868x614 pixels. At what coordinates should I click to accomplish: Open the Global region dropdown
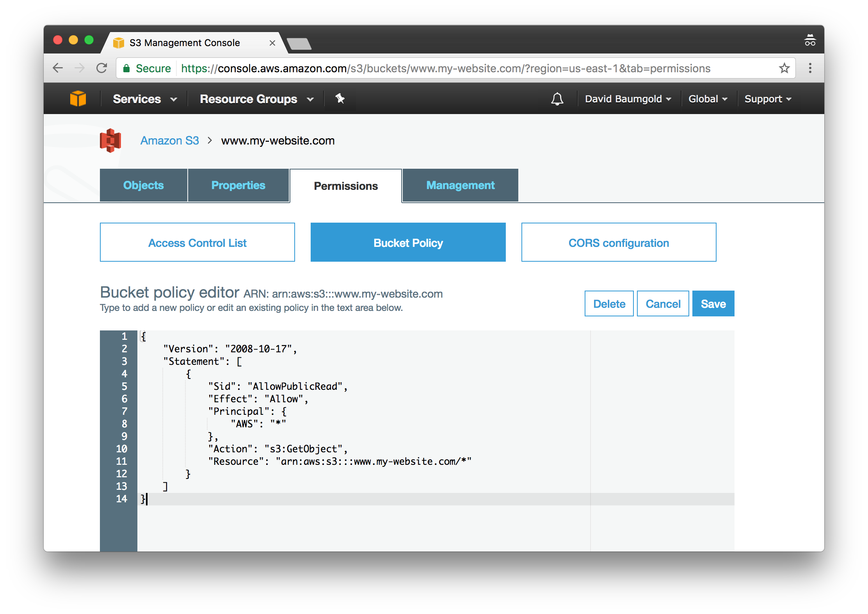708,99
